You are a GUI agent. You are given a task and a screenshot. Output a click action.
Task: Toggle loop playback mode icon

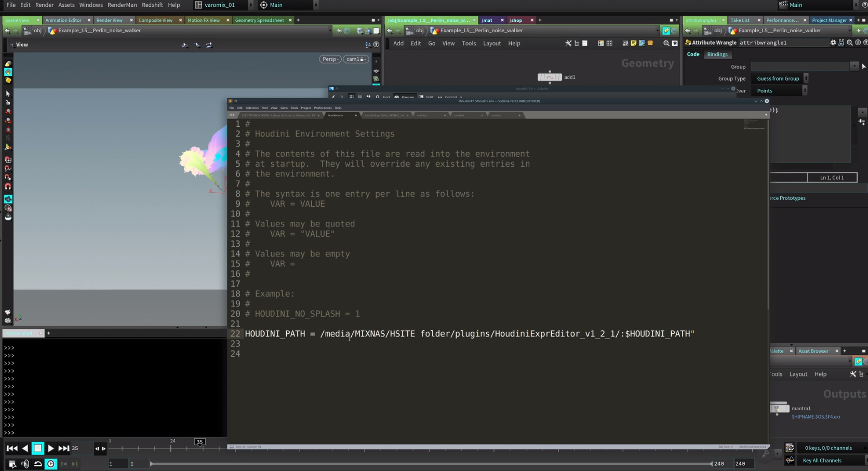pyautogui.click(x=38, y=464)
